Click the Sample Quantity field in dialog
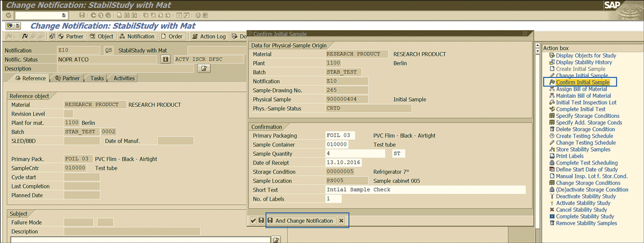Image resolution: width=644 pixels, height=243 pixels. click(355, 154)
